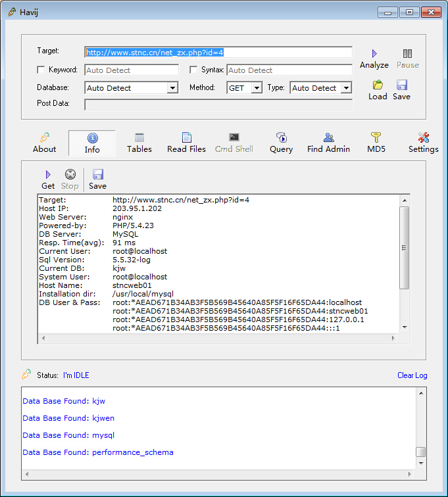This screenshot has width=448, height=497.
Task: Click log pane scroll left arrow
Action: coord(27,474)
